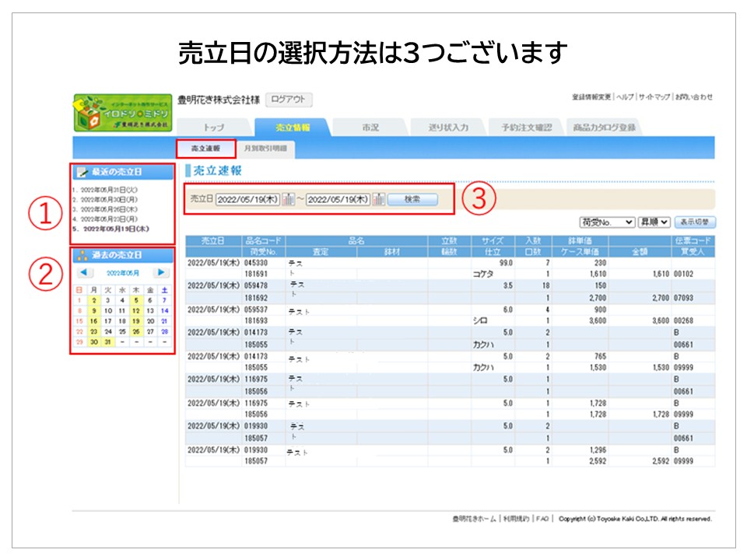Select the 月別取引明細 sub-tab

point(265,148)
